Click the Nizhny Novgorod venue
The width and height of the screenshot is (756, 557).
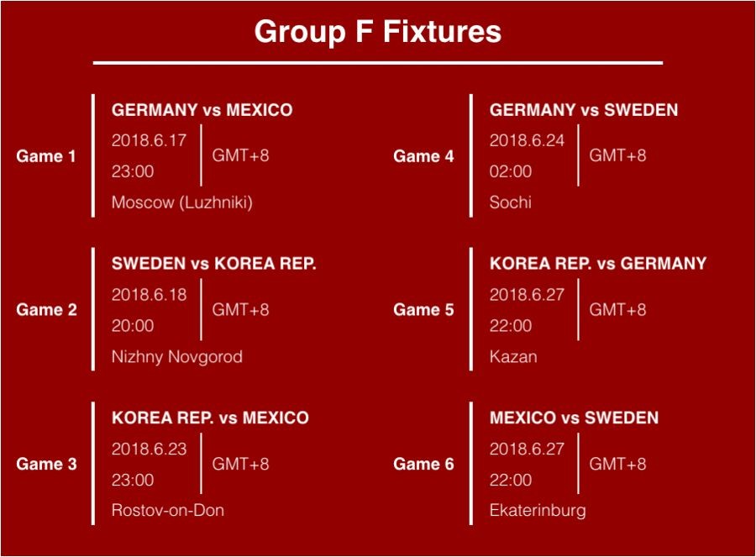[x=176, y=357]
